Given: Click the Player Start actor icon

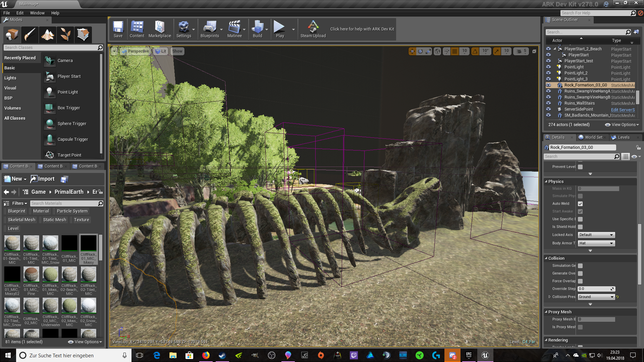Looking at the screenshot, I should pyautogui.click(x=50, y=76).
